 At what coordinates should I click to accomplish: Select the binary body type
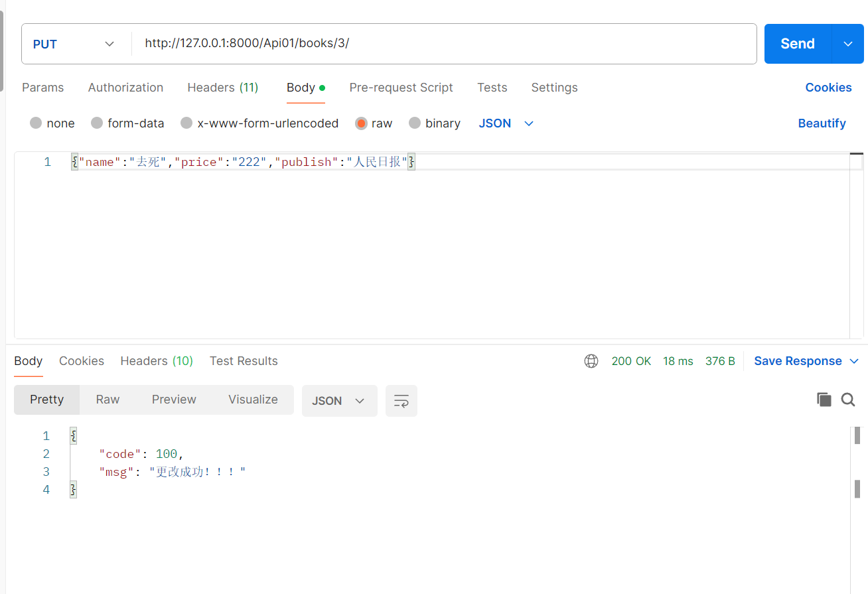[415, 123]
